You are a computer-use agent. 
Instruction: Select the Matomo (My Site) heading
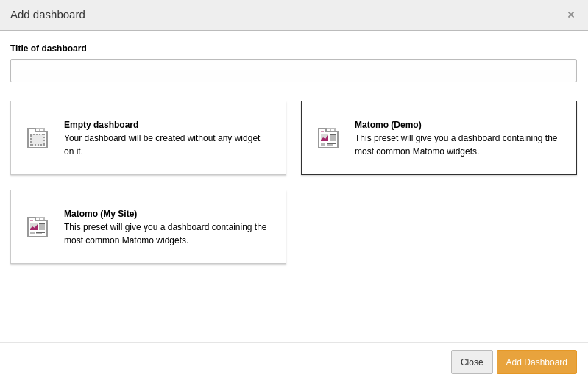pyautogui.click(x=100, y=214)
